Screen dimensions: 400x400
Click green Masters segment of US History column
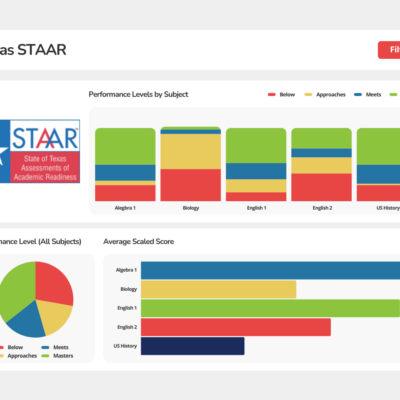(x=378, y=146)
